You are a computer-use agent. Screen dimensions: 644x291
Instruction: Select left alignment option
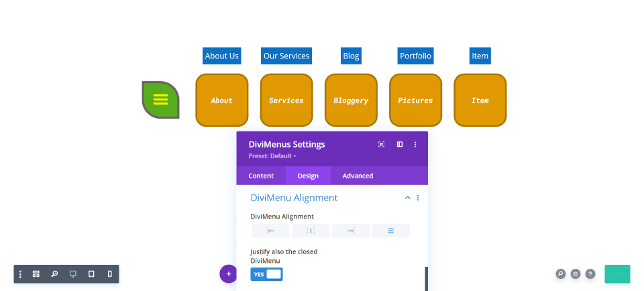tap(270, 231)
